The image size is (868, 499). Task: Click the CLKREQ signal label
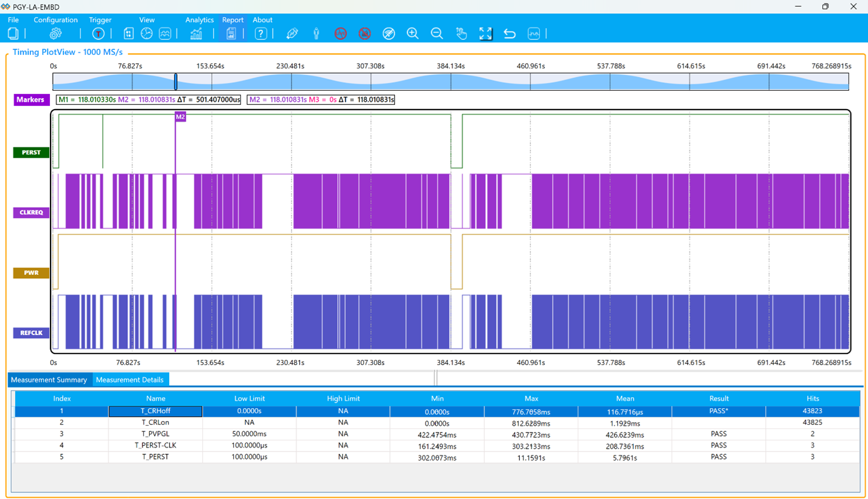coord(31,213)
